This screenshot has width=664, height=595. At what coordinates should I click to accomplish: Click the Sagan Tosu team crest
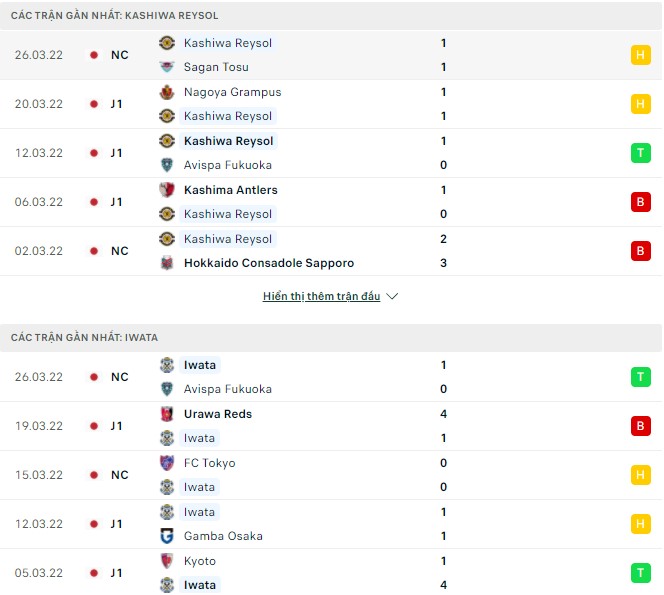tap(167, 67)
